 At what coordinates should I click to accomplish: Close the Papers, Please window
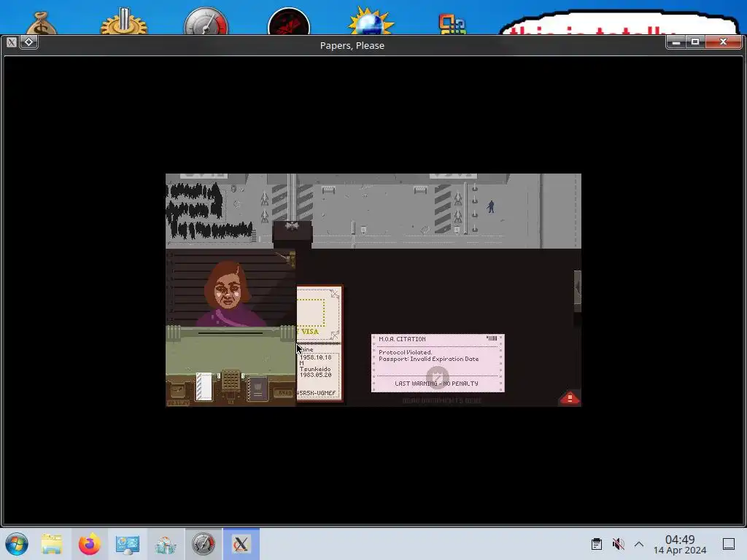723,42
